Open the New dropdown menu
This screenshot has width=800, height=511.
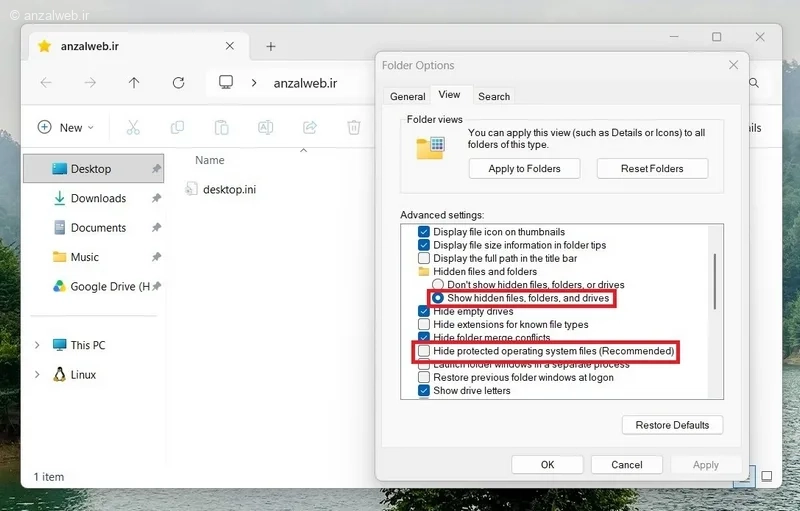coord(66,127)
